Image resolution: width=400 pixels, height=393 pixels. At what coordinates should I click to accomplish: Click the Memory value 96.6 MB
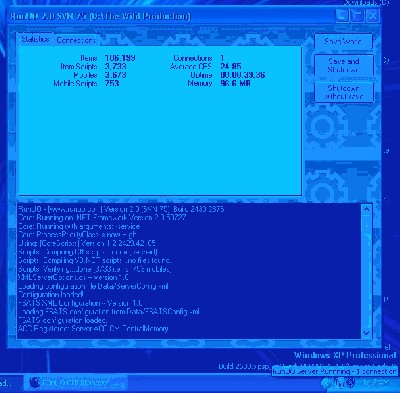click(x=235, y=83)
